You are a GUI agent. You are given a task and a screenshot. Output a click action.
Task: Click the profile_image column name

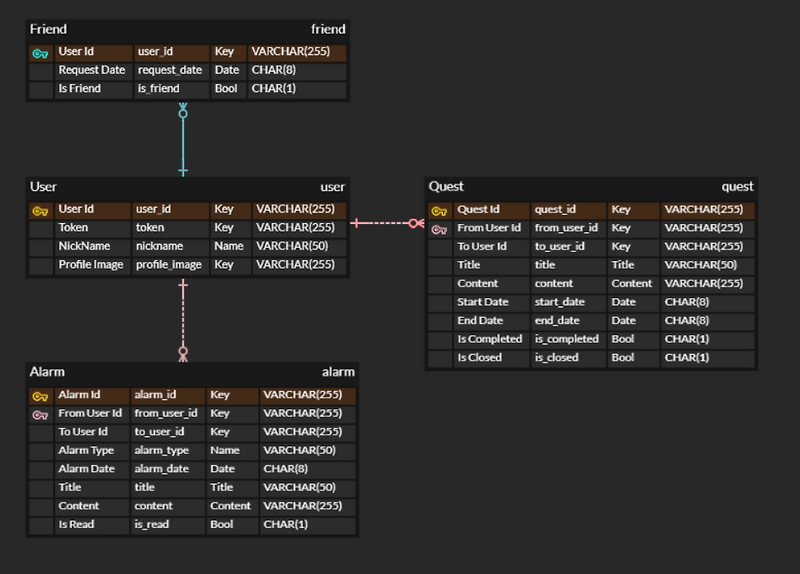[x=168, y=265]
